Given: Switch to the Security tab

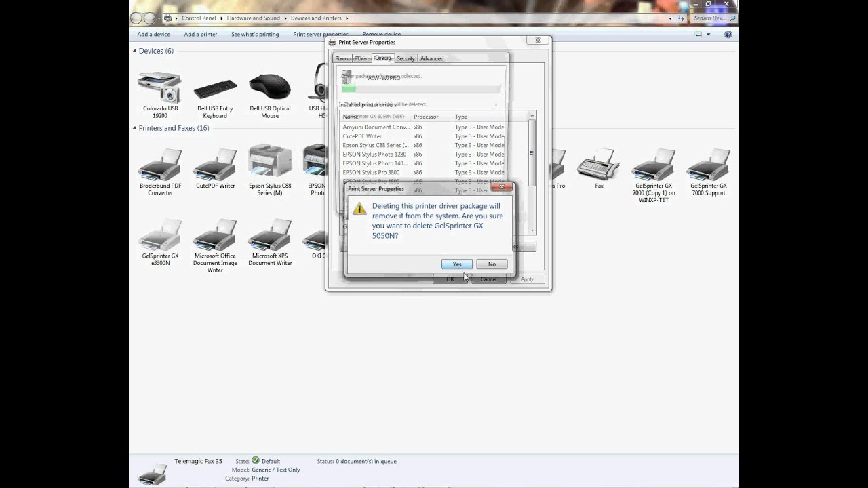Looking at the screenshot, I should [x=406, y=58].
